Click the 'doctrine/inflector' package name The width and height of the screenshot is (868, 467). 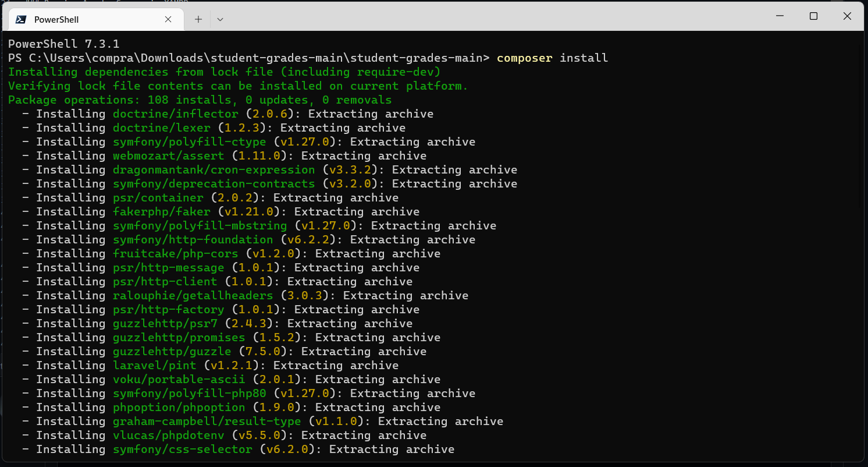coord(176,114)
